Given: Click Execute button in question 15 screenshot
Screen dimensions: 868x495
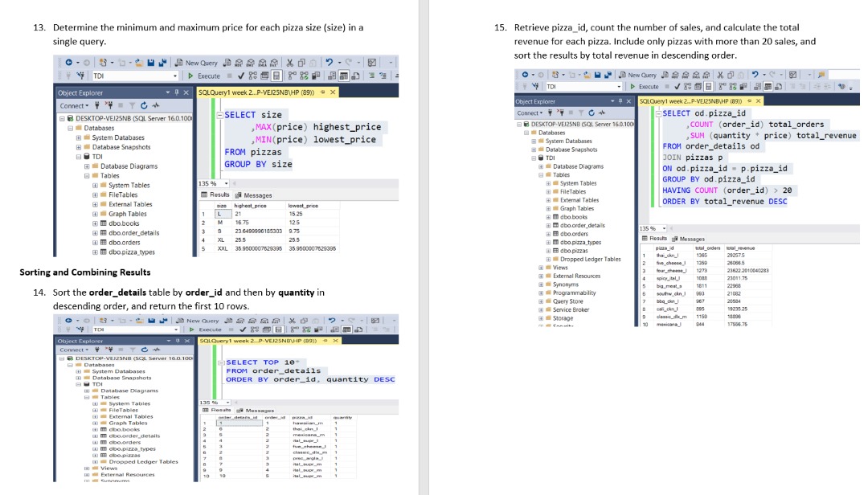Looking at the screenshot, I should 645,86.
